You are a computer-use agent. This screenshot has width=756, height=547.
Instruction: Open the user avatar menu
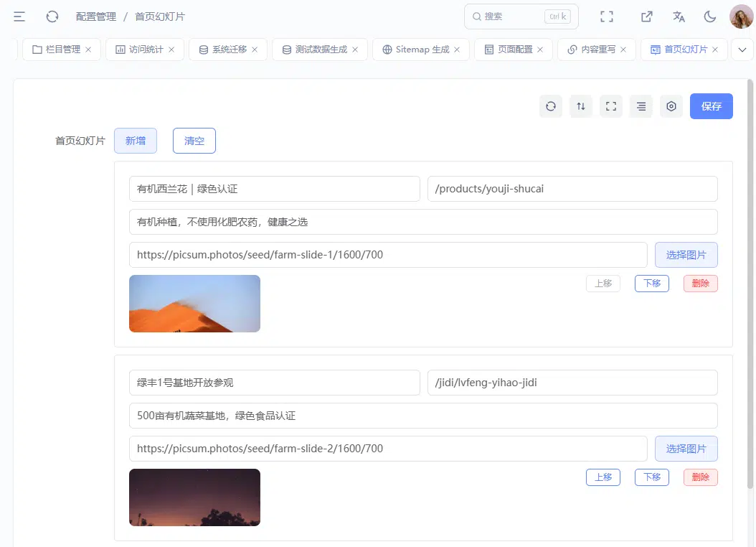point(741,17)
